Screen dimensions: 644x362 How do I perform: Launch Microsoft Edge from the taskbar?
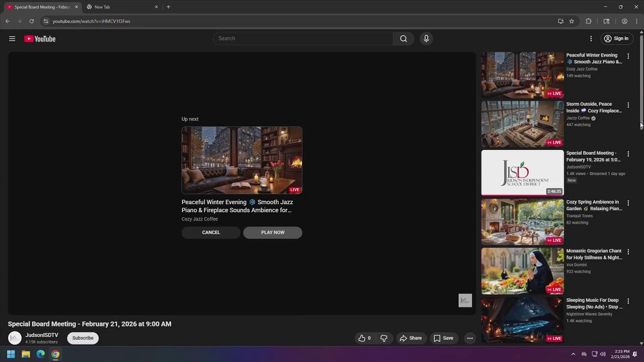coord(41,354)
